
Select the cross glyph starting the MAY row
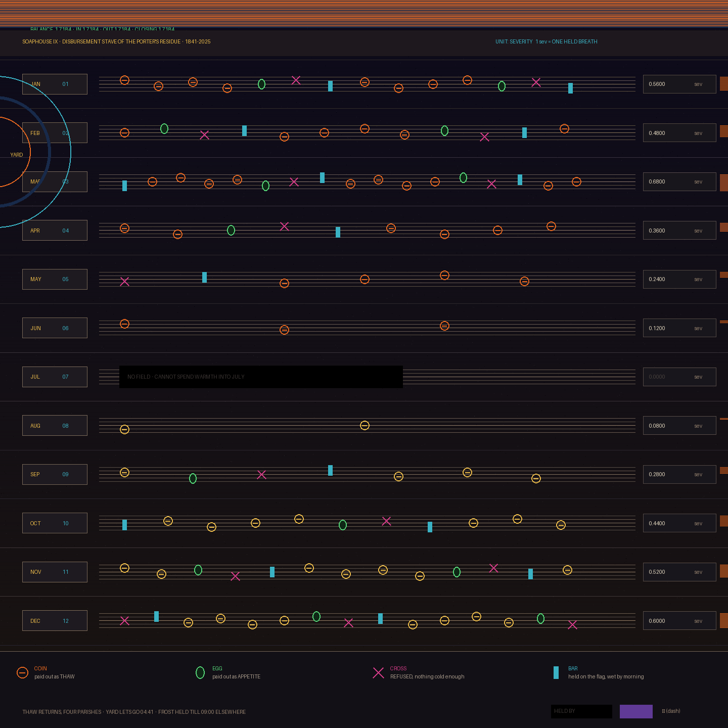(x=124, y=282)
